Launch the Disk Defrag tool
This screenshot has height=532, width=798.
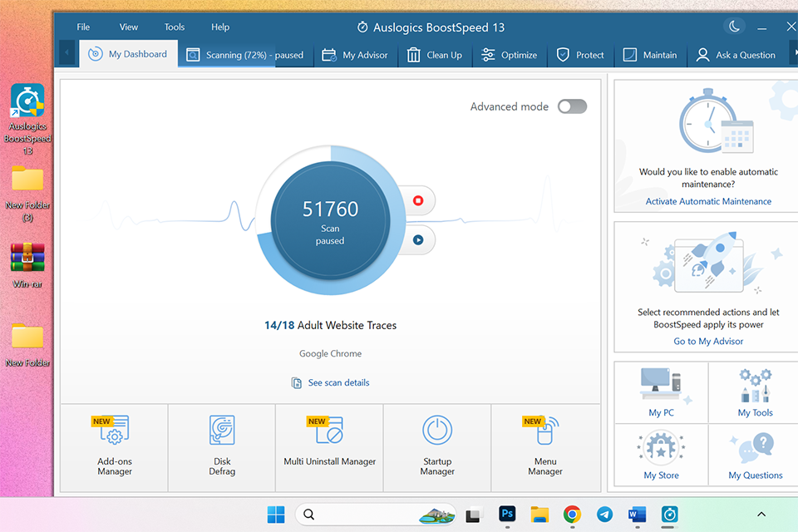[x=222, y=447]
